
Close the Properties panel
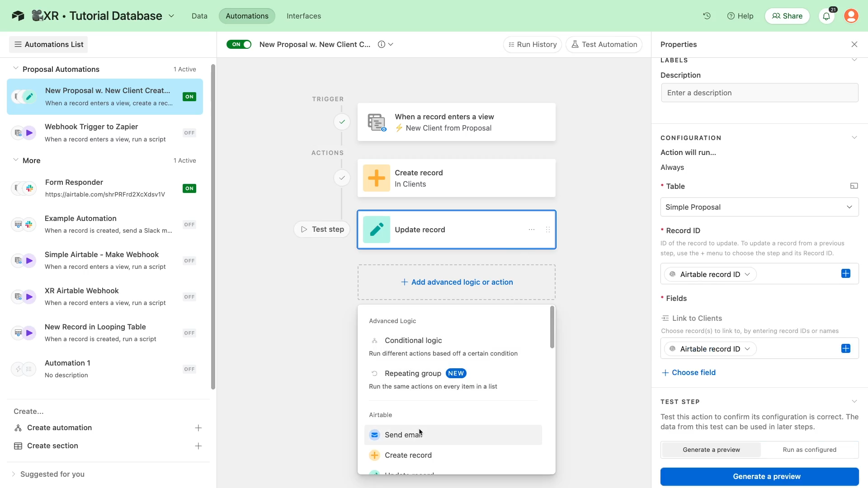pos(854,44)
